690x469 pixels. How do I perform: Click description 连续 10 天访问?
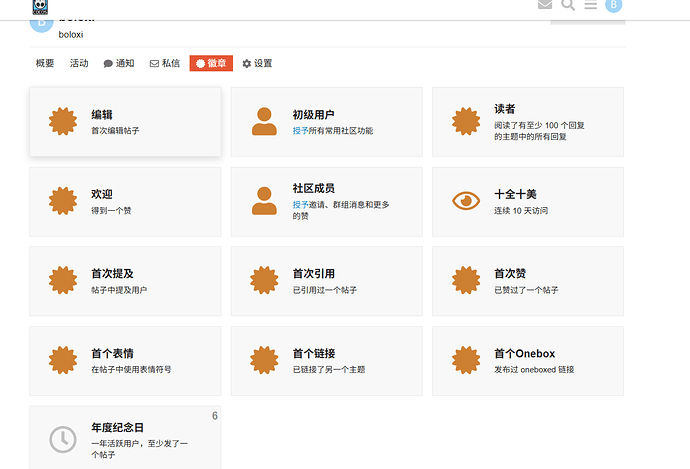click(521, 211)
